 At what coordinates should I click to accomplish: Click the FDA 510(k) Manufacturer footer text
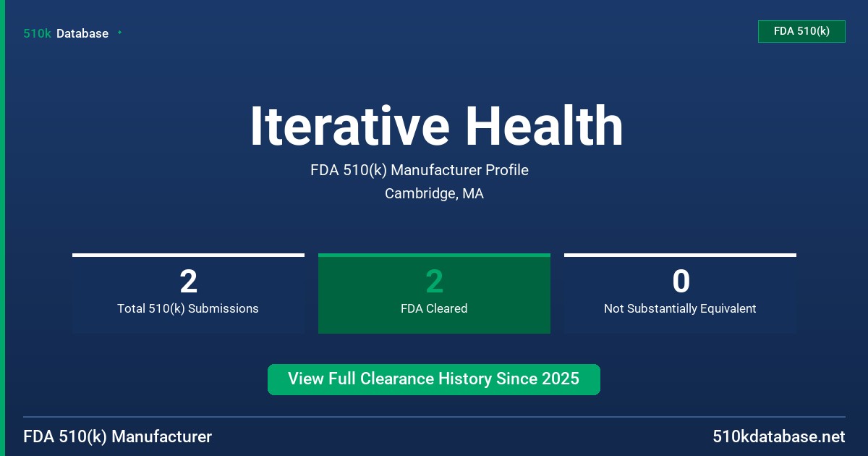[118, 436]
